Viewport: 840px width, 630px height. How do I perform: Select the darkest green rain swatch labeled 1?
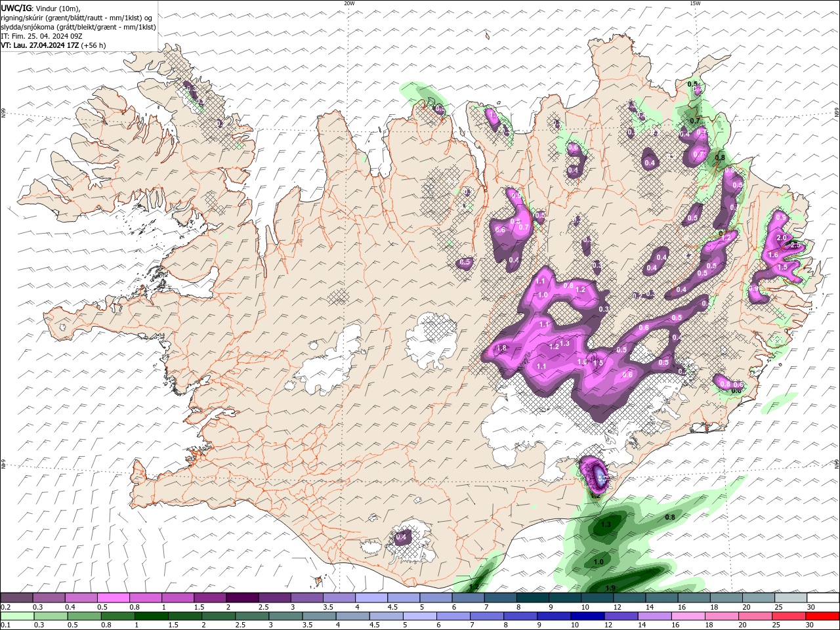tap(152, 616)
